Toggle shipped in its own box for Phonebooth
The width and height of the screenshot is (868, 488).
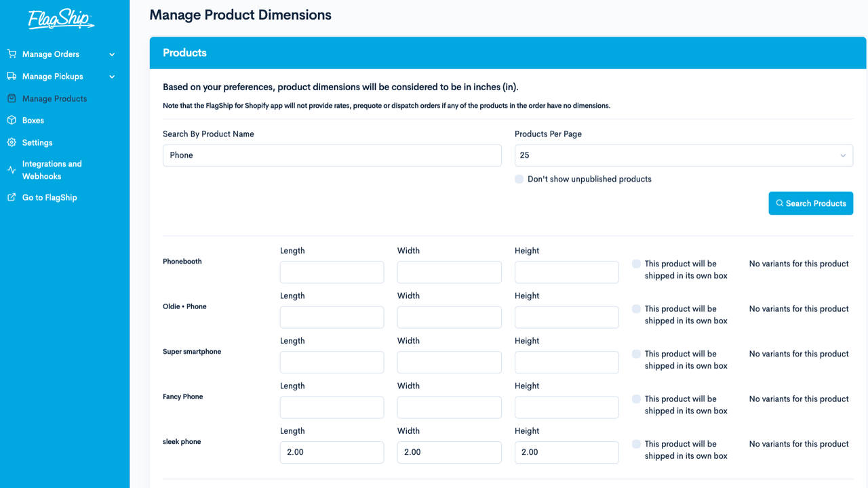[x=635, y=264]
